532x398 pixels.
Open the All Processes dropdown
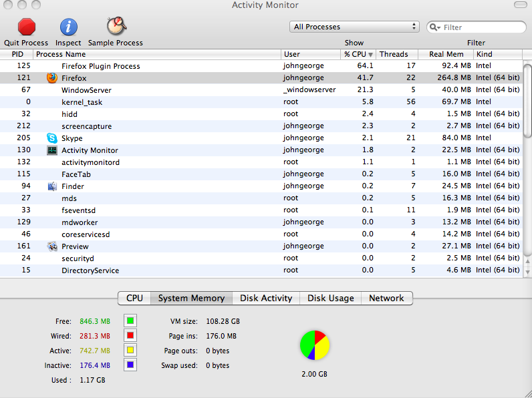point(354,27)
